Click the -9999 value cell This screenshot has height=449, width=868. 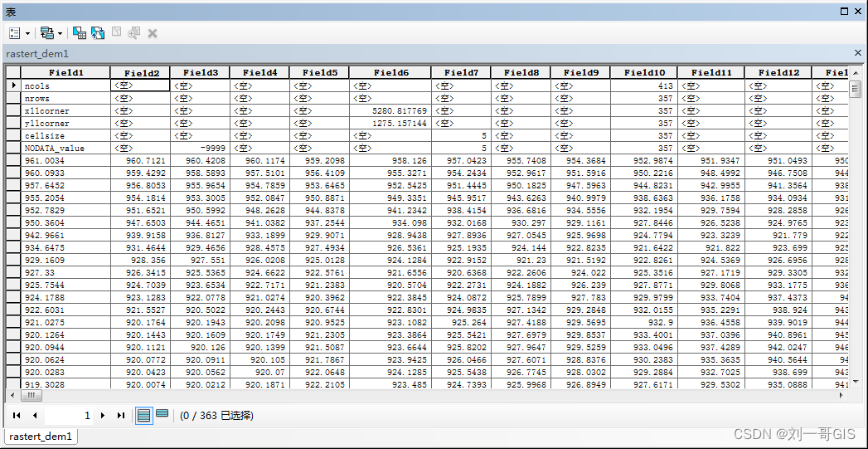pyautogui.click(x=200, y=149)
